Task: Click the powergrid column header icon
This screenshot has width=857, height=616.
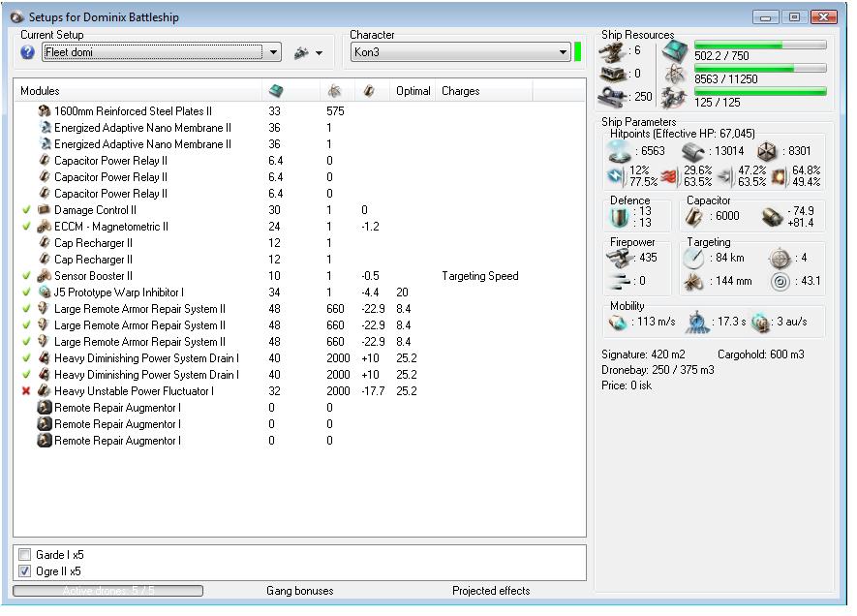Action: click(x=334, y=91)
